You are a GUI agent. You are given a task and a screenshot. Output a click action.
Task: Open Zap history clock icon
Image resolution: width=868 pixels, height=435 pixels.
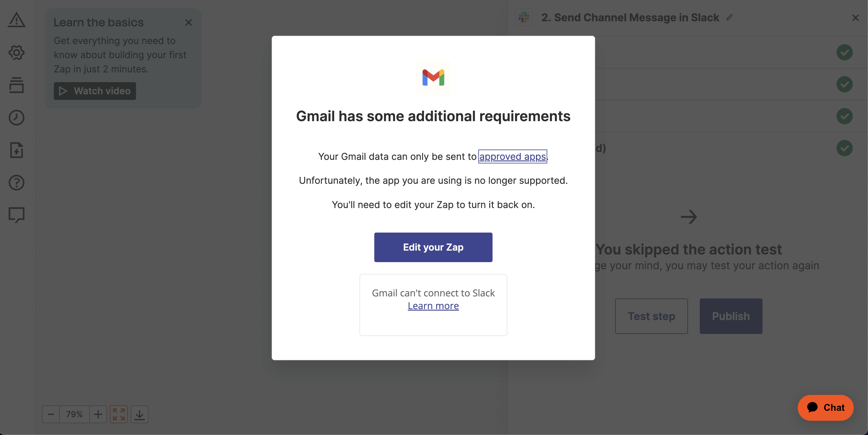click(17, 118)
